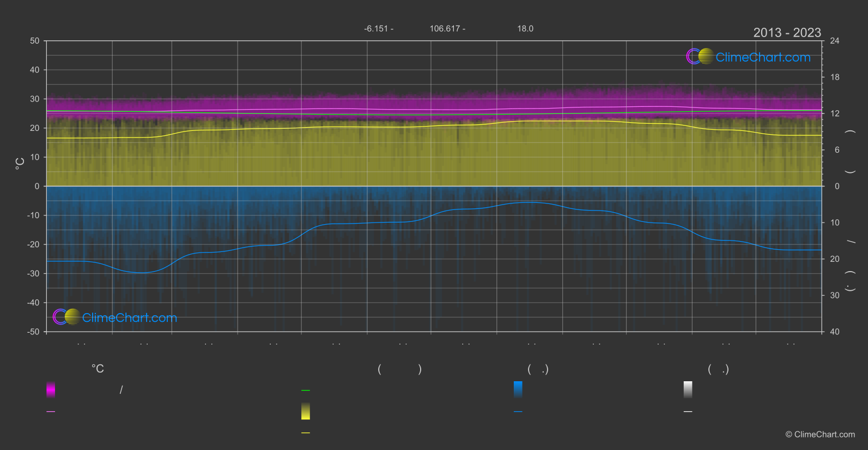Toggle the green line legend marker

tap(306, 391)
